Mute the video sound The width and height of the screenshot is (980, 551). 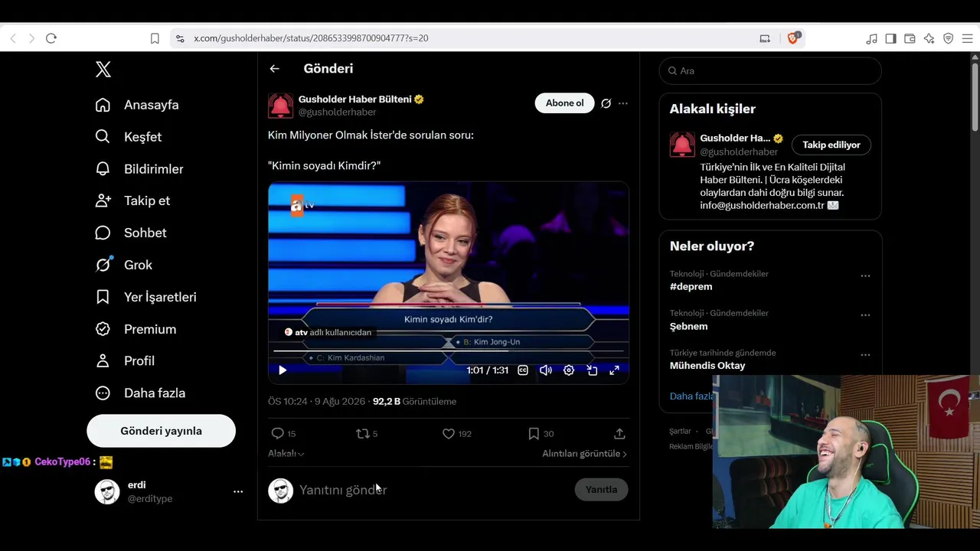[x=546, y=370]
